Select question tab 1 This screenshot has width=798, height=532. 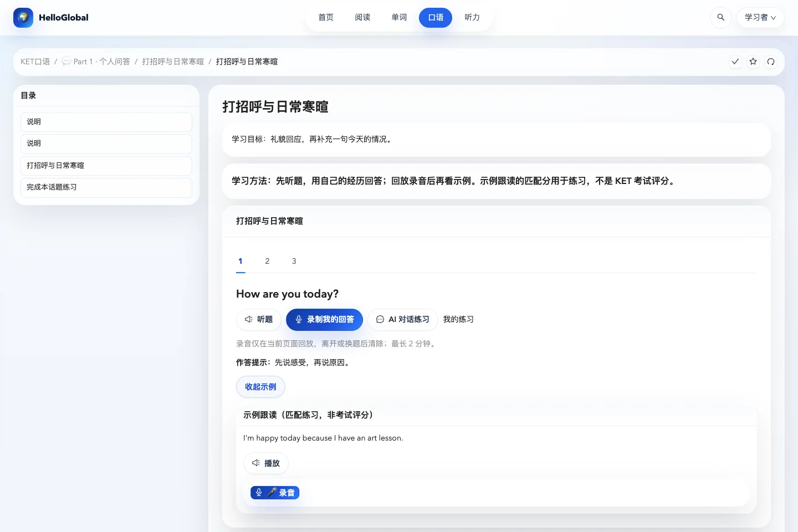point(241,261)
